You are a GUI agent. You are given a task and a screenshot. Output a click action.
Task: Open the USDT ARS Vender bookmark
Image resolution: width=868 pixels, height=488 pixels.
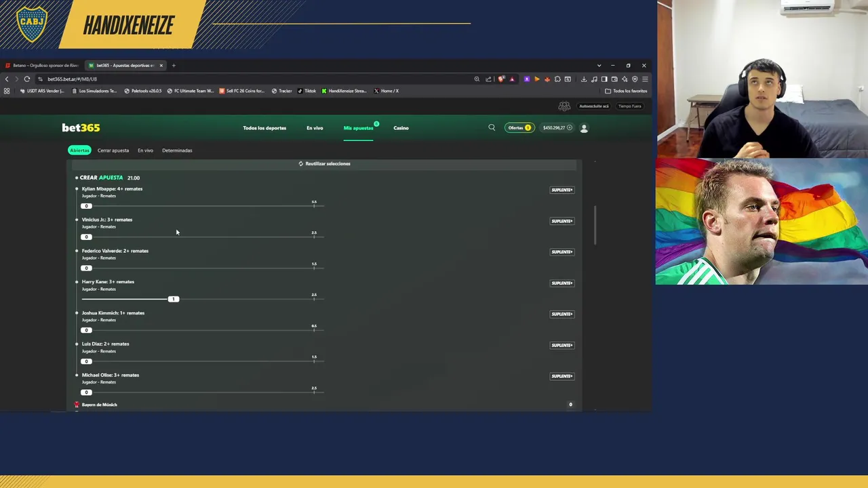pyautogui.click(x=42, y=91)
